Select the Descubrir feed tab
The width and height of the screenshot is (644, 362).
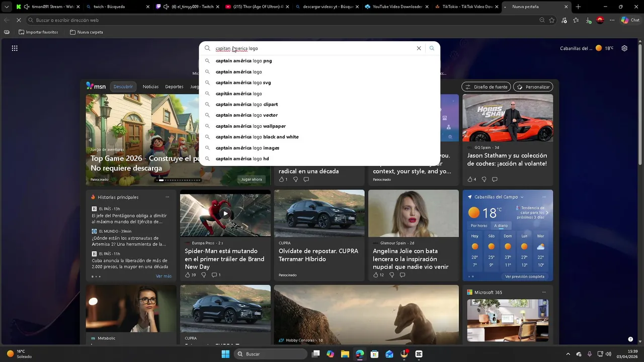(123, 86)
